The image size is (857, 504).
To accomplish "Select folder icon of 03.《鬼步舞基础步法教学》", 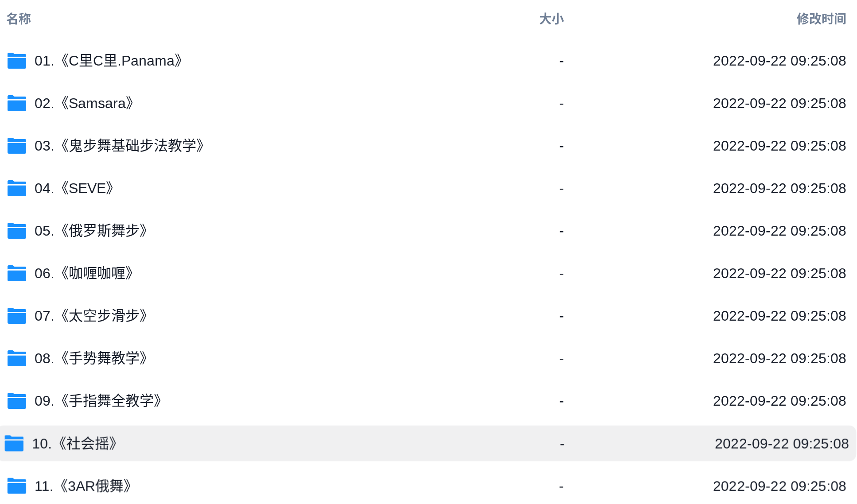I will click(17, 146).
